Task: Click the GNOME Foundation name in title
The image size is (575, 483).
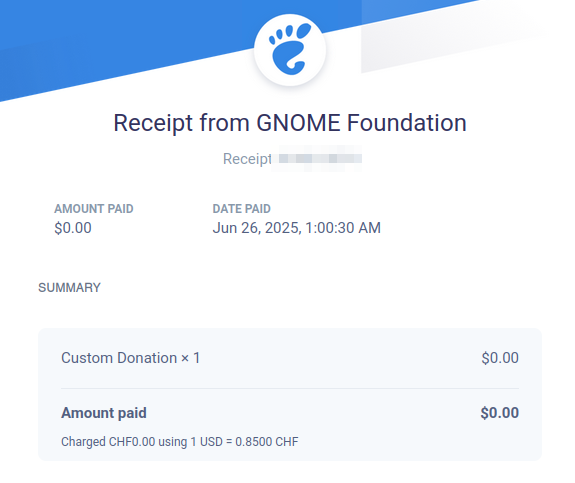Action: tap(361, 122)
